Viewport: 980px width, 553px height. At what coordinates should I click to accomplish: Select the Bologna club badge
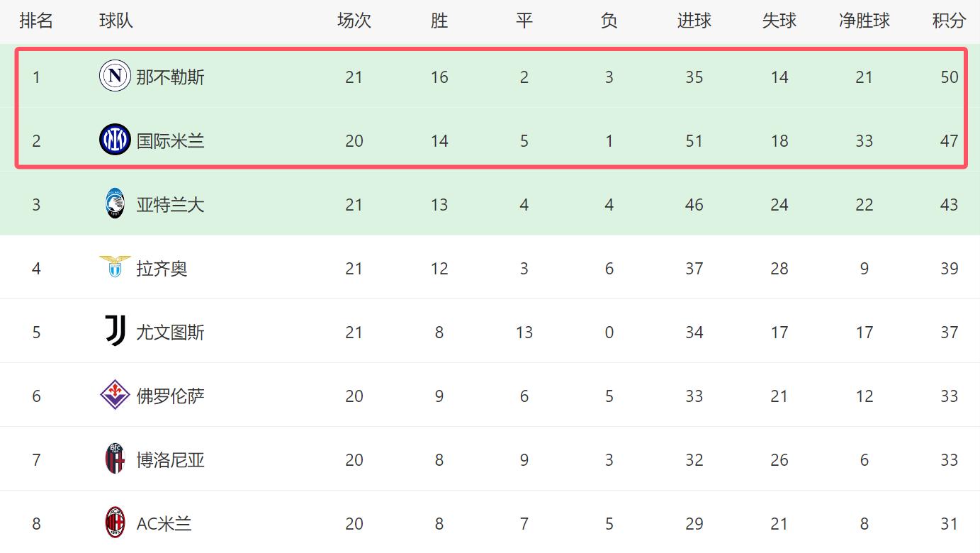(x=115, y=459)
